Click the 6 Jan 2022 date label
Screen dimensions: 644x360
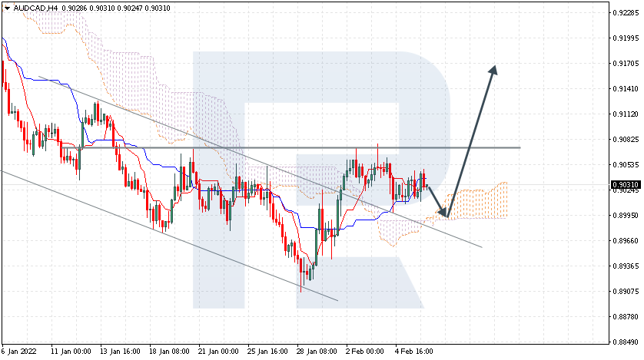19,352
